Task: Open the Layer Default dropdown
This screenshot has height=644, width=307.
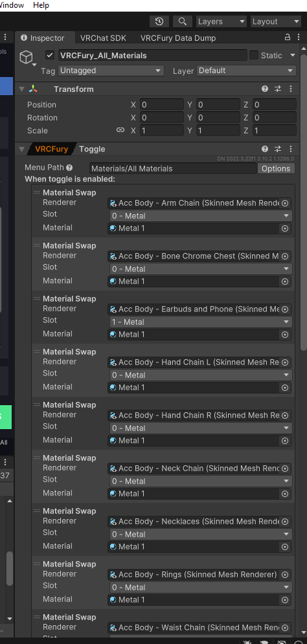Action: pyautogui.click(x=246, y=71)
